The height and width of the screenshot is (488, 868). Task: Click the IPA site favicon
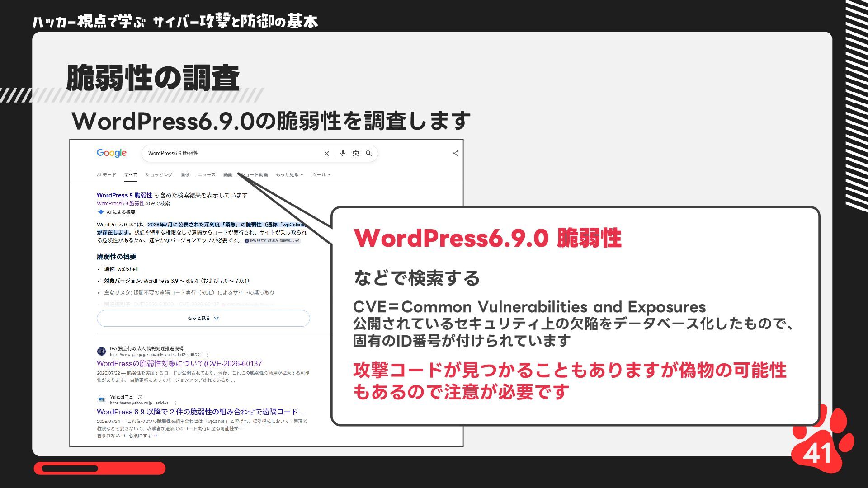(101, 352)
